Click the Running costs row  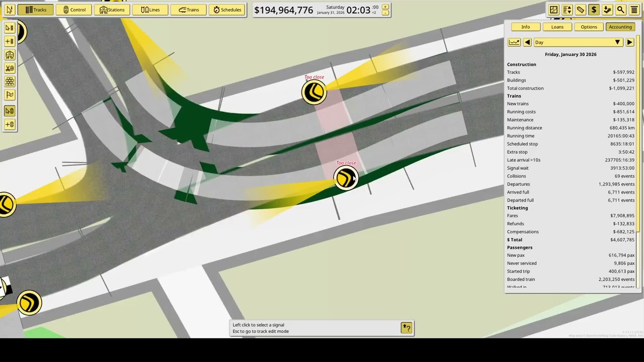pos(571,112)
